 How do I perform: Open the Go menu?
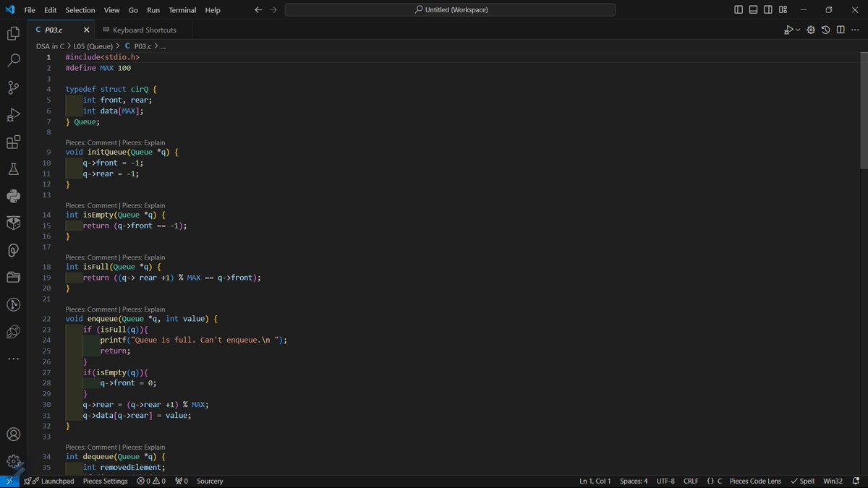coord(133,10)
